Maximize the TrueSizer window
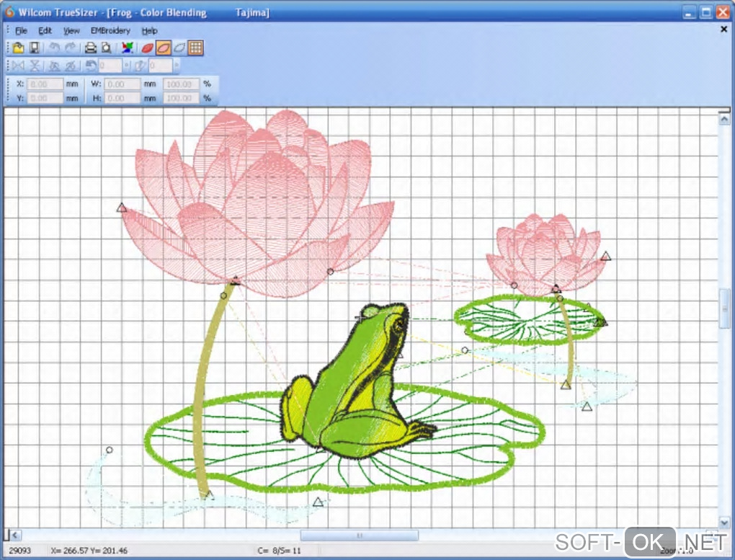The height and width of the screenshot is (560, 735). pos(706,12)
